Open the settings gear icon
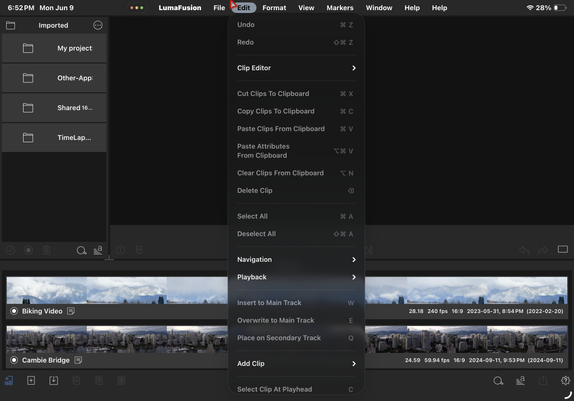 pyautogui.click(x=565, y=380)
